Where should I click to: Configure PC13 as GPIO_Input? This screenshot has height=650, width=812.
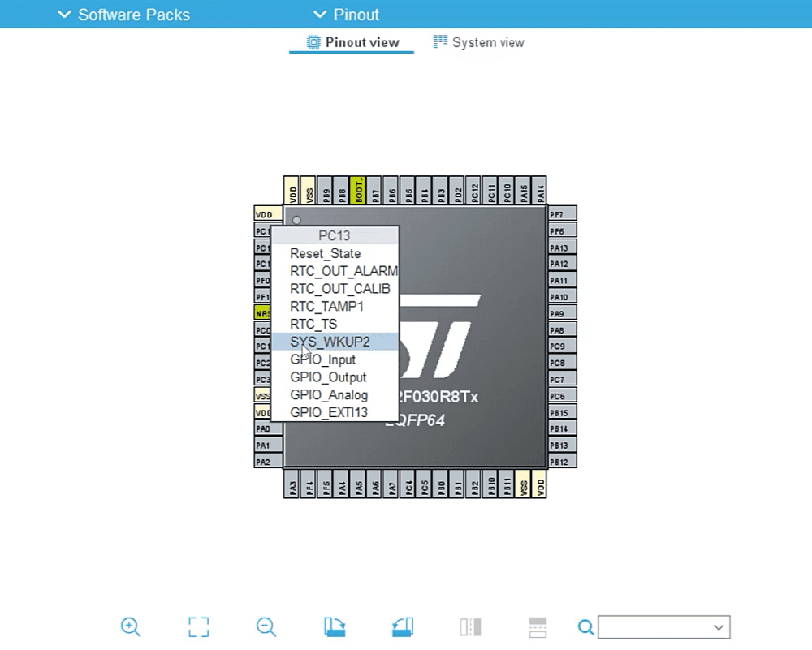tap(335, 359)
